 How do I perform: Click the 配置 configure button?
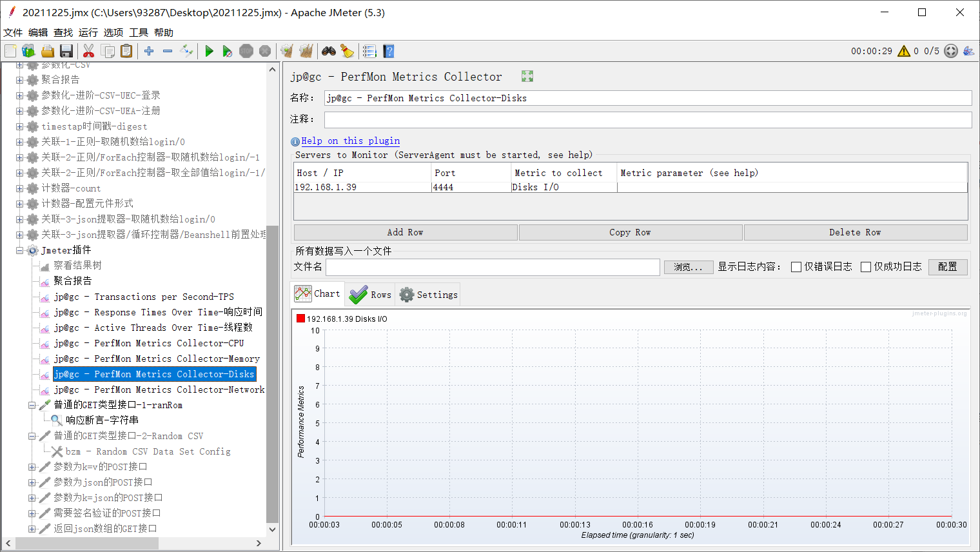coord(948,267)
